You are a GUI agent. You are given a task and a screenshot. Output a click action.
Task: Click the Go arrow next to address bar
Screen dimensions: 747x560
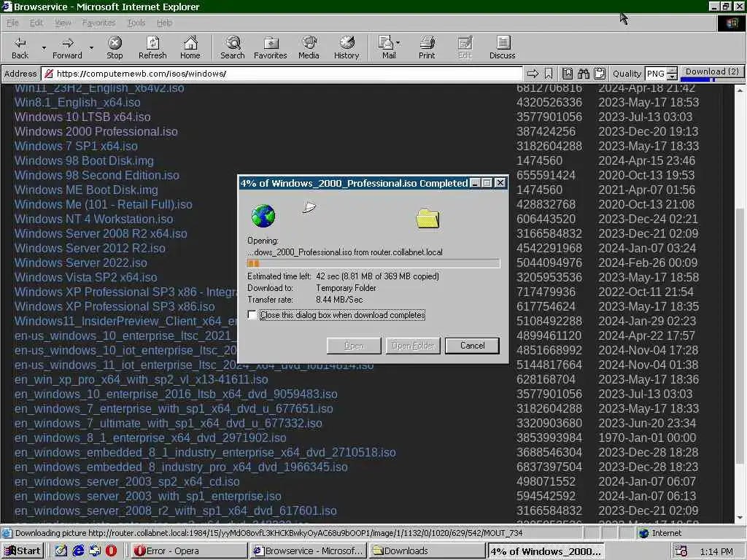[x=533, y=74]
